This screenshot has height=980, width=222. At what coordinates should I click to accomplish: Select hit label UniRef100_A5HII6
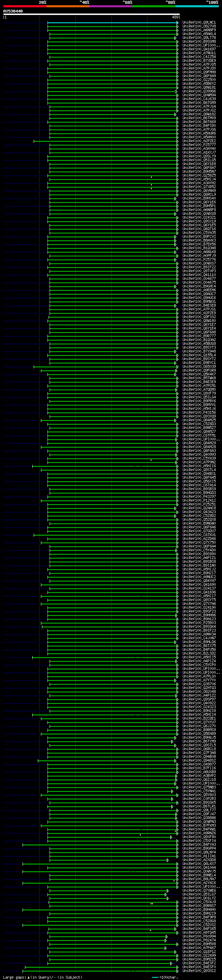(x=199, y=466)
